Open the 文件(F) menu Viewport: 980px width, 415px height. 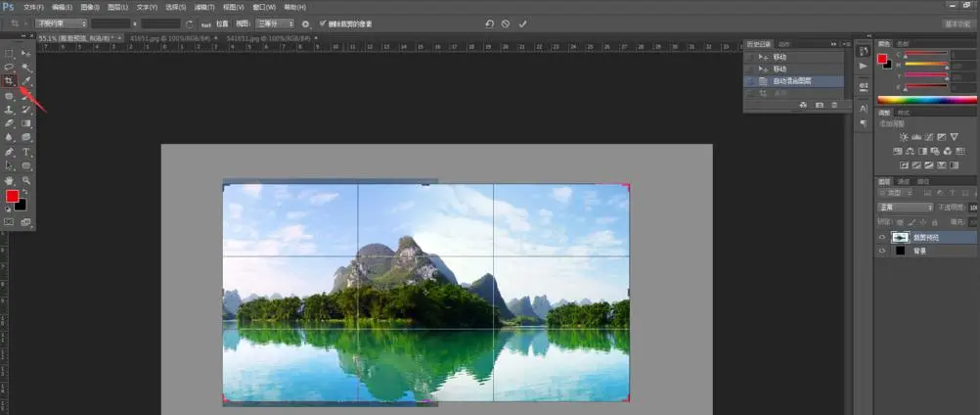[34, 7]
